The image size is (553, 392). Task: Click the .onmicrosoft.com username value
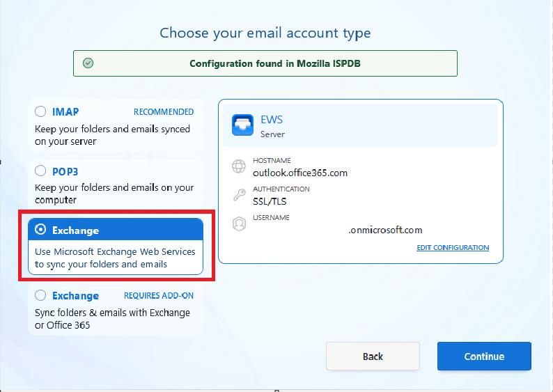point(385,230)
